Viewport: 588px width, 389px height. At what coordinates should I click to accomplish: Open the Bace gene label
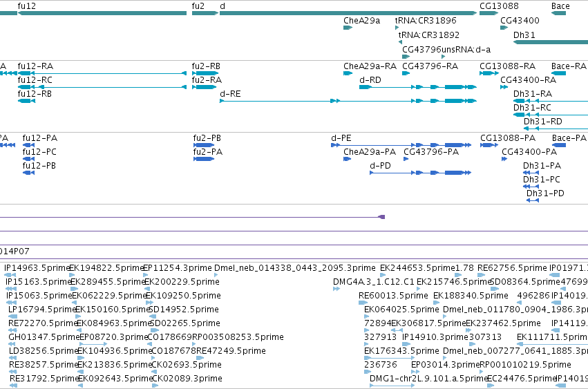click(x=560, y=6)
